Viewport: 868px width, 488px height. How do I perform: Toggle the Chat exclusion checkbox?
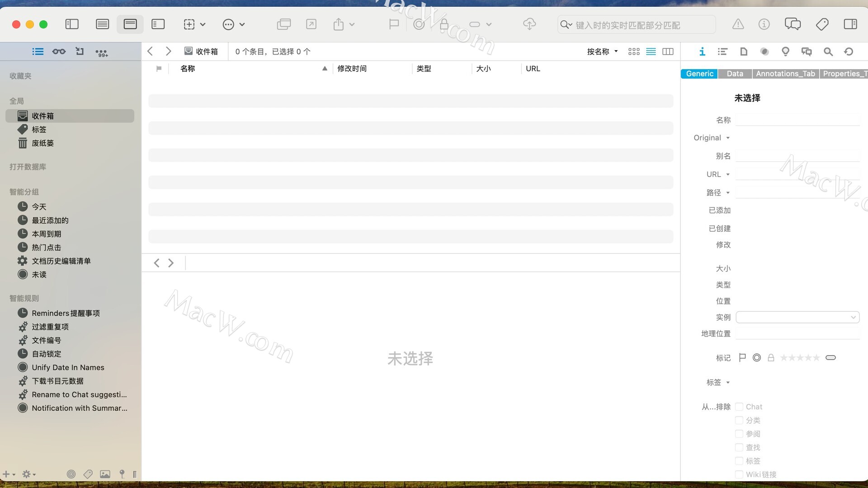[739, 407]
